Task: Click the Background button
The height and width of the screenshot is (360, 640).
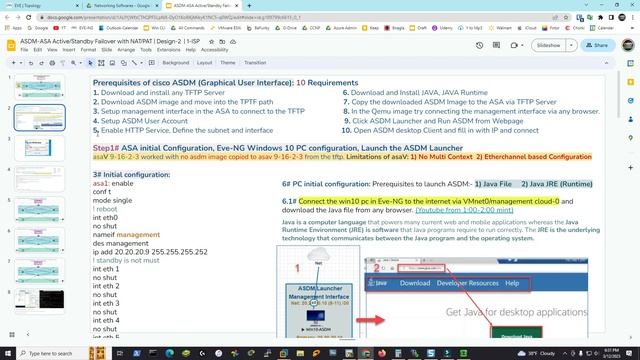Action: tap(176, 63)
